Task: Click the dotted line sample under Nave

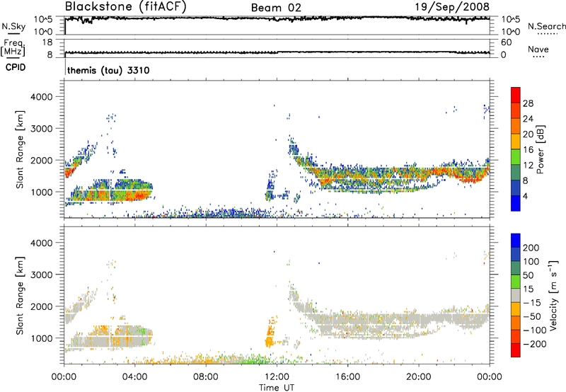Action: click(538, 57)
